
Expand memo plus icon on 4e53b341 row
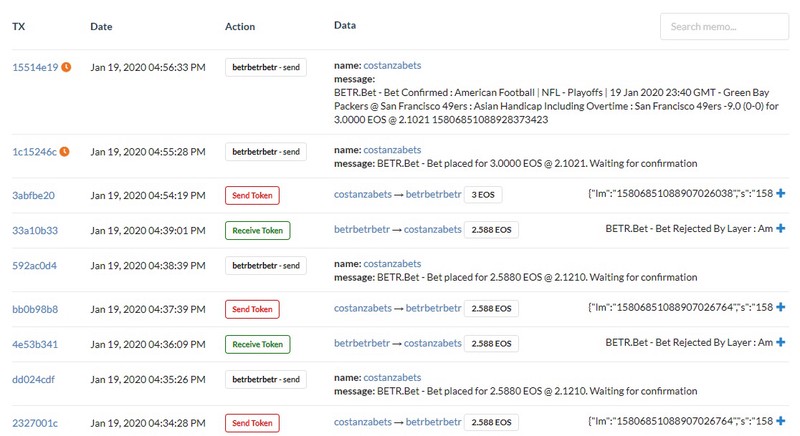[781, 342]
